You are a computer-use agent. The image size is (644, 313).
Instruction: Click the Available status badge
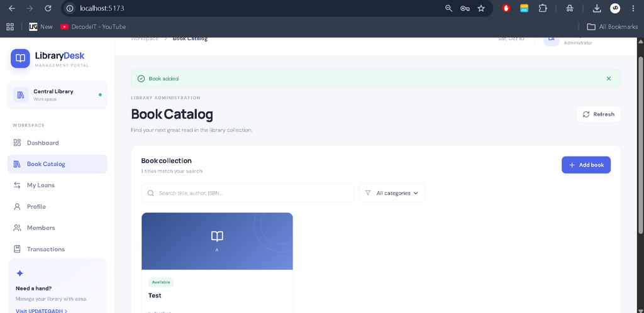(x=160, y=282)
